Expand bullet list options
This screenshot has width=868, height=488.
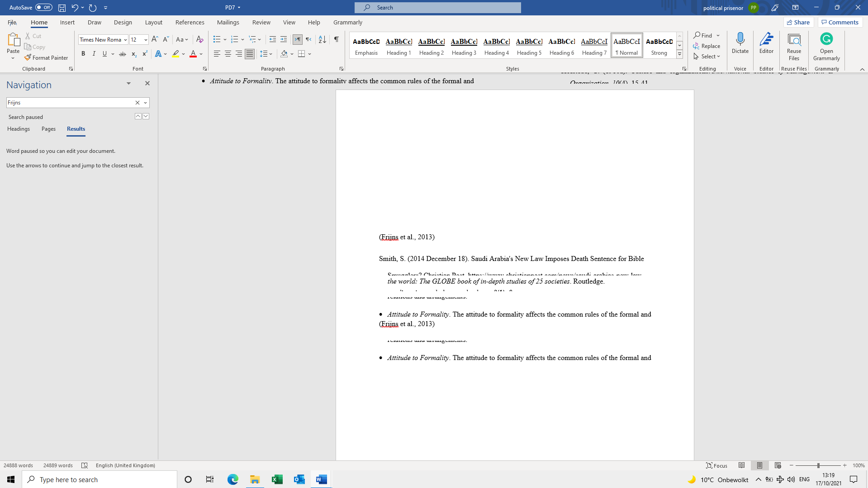click(225, 39)
